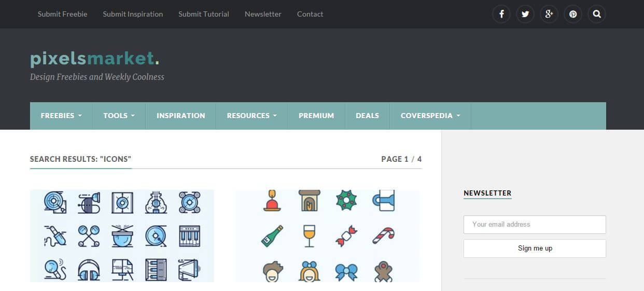Open the Newsletter link in top bar
The height and width of the screenshot is (291, 644).
(x=263, y=14)
